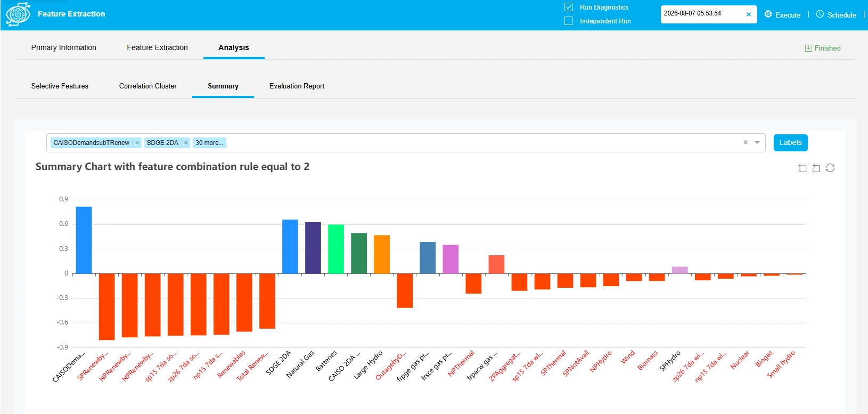
Task: Click the Execute gear icon
Action: 768,14
